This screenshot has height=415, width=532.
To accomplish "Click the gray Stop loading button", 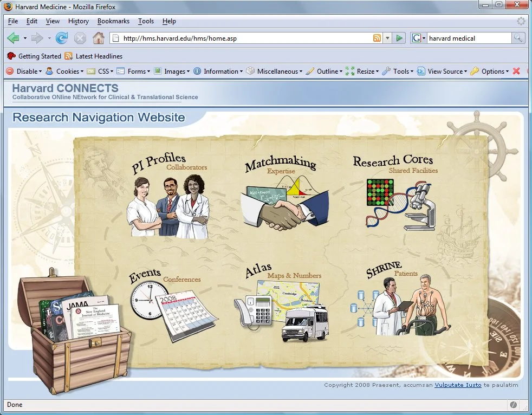I will point(80,38).
